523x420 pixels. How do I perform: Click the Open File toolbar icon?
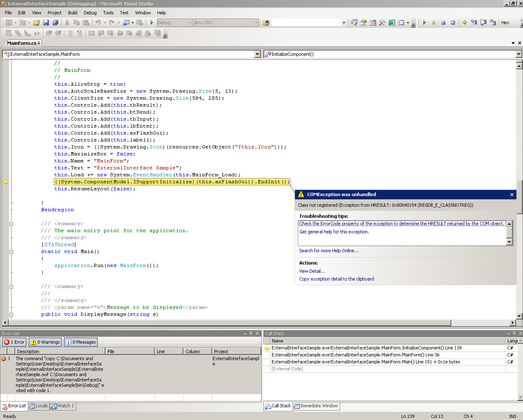coord(37,23)
